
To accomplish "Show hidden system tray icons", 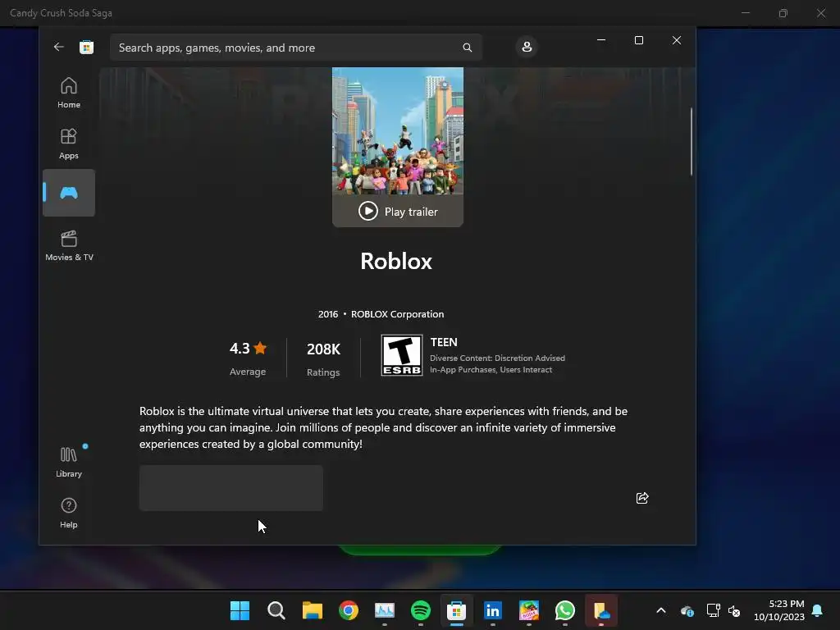I will pos(661,610).
